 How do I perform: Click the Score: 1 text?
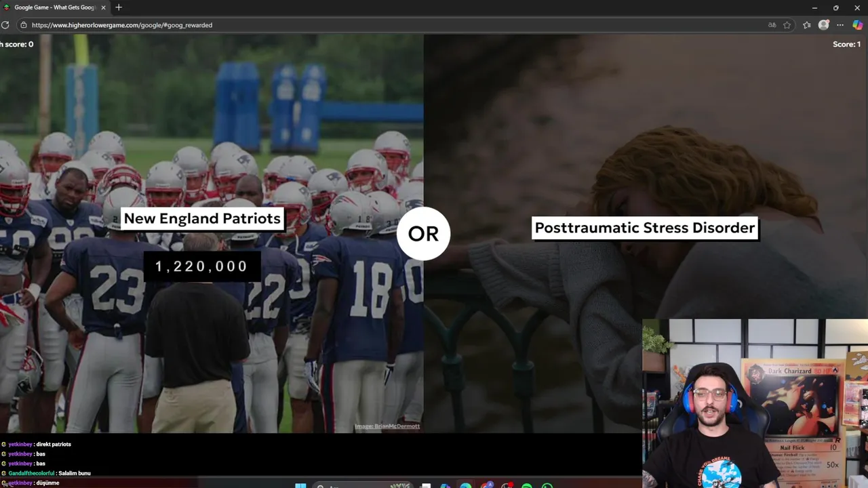[x=846, y=44]
